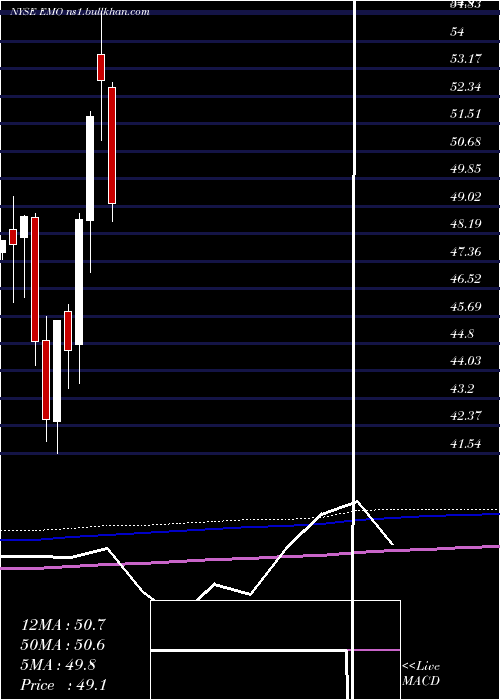Click the 44.8 price axis label
500x700 pixels.
click(x=462, y=334)
